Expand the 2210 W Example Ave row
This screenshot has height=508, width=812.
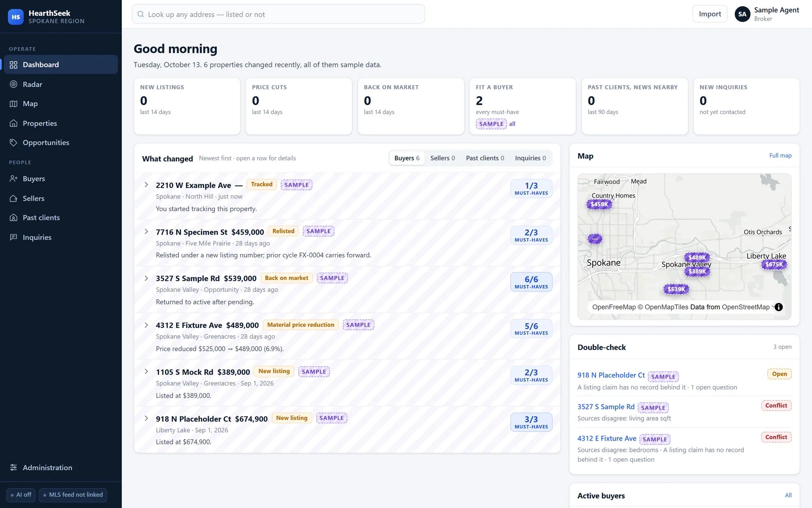click(146, 185)
